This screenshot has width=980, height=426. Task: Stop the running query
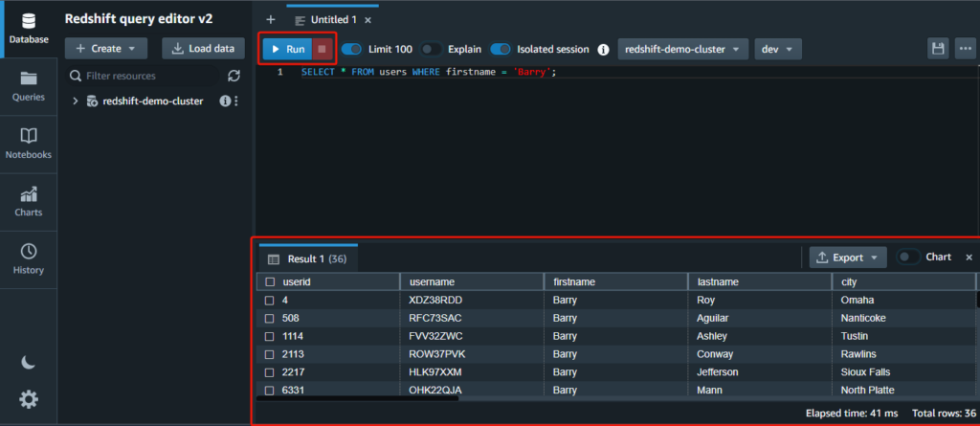[x=323, y=49]
